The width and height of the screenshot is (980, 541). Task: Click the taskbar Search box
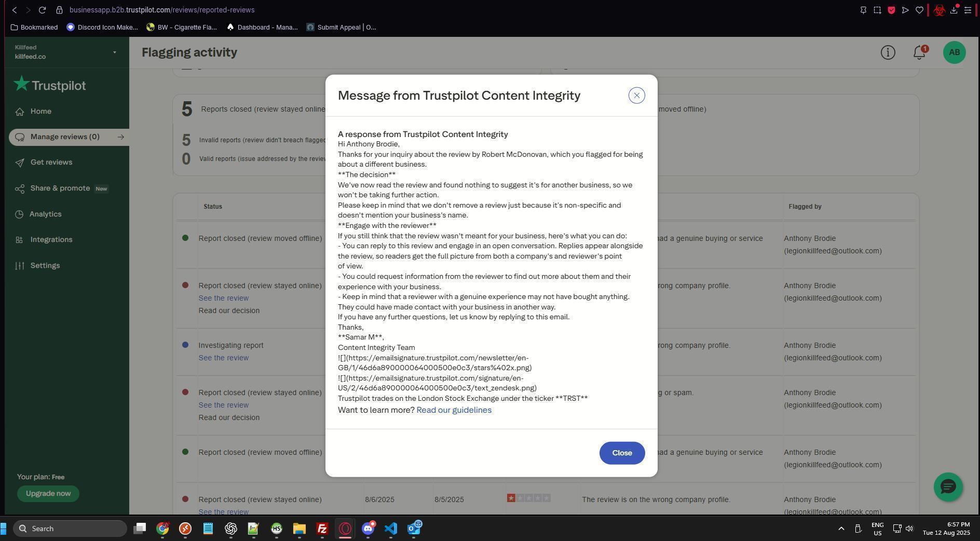coord(70,529)
